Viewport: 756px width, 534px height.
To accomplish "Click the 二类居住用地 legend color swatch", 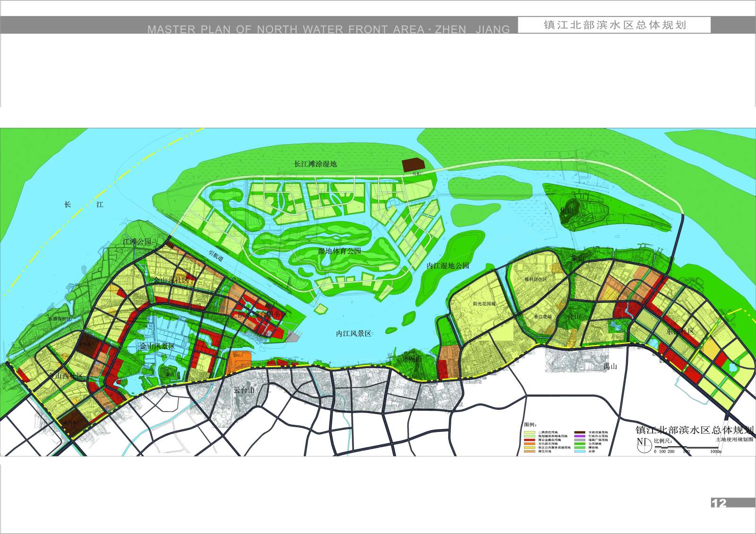I will click(530, 432).
